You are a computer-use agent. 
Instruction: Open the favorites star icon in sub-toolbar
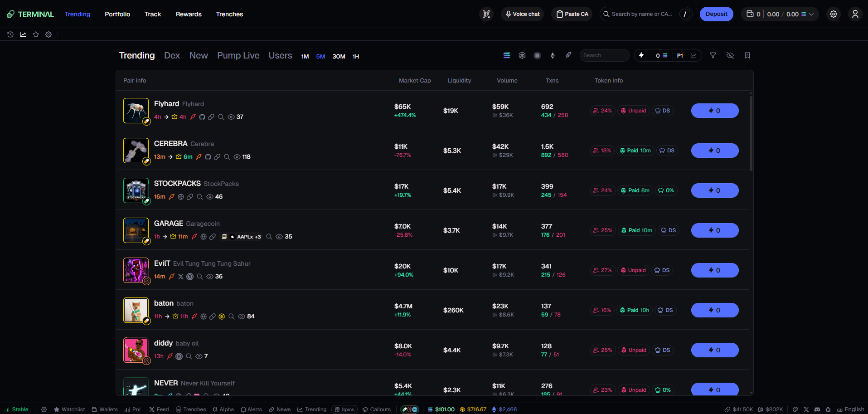click(x=36, y=34)
